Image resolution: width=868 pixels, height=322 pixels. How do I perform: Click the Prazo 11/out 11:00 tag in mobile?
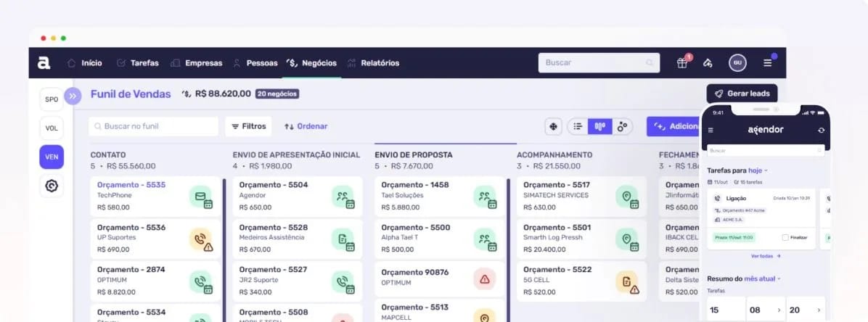[x=734, y=237]
